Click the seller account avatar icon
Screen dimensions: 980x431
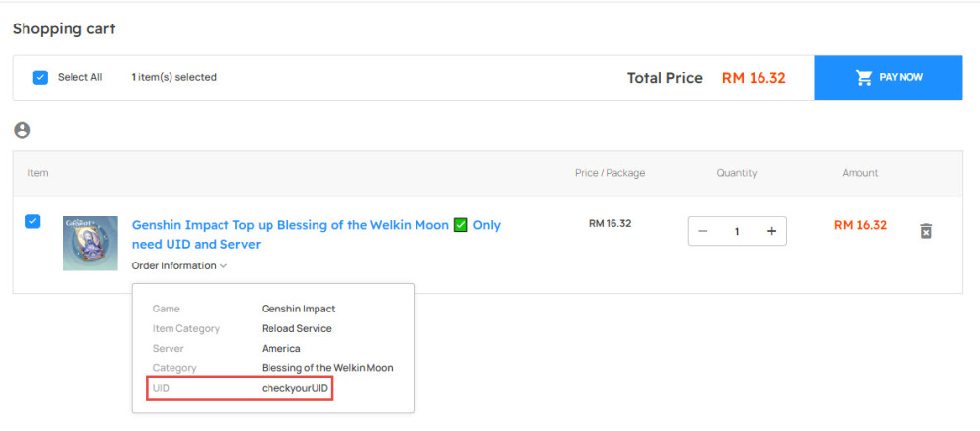point(22,130)
